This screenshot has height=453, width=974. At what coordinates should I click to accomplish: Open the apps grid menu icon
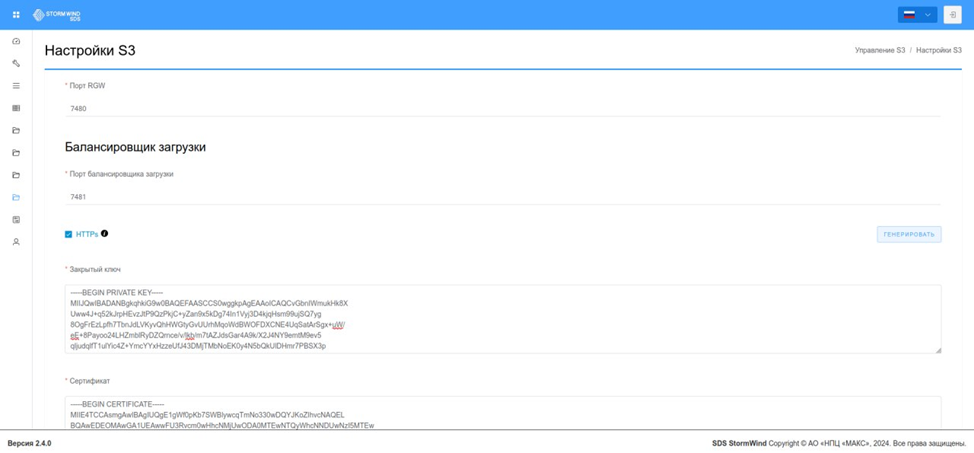click(x=16, y=15)
